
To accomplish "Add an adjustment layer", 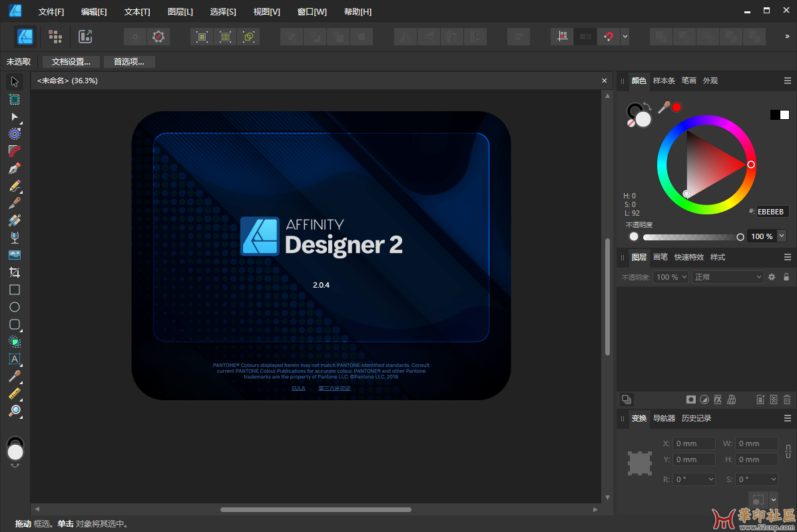I will tap(704, 399).
